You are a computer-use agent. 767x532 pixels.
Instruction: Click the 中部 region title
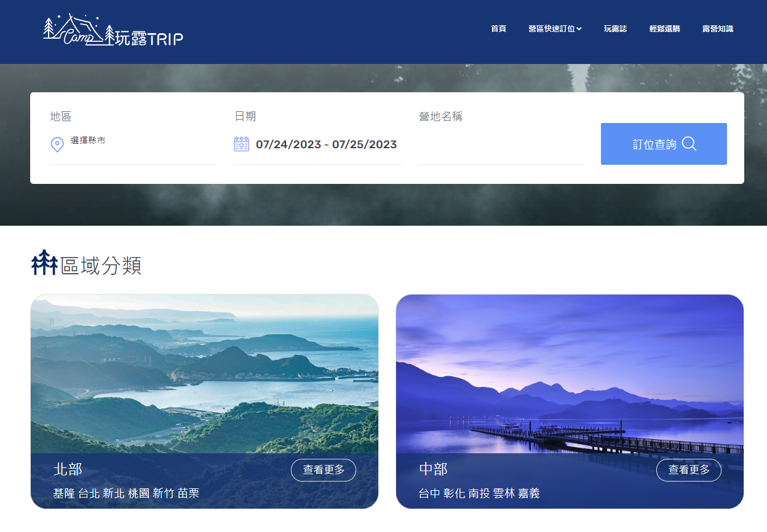point(433,470)
